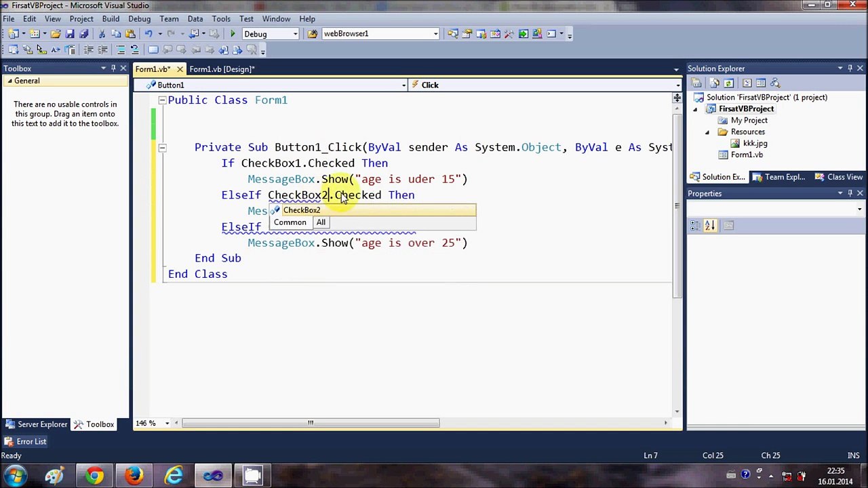Save Form1.vb with the Save icon

[70, 34]
